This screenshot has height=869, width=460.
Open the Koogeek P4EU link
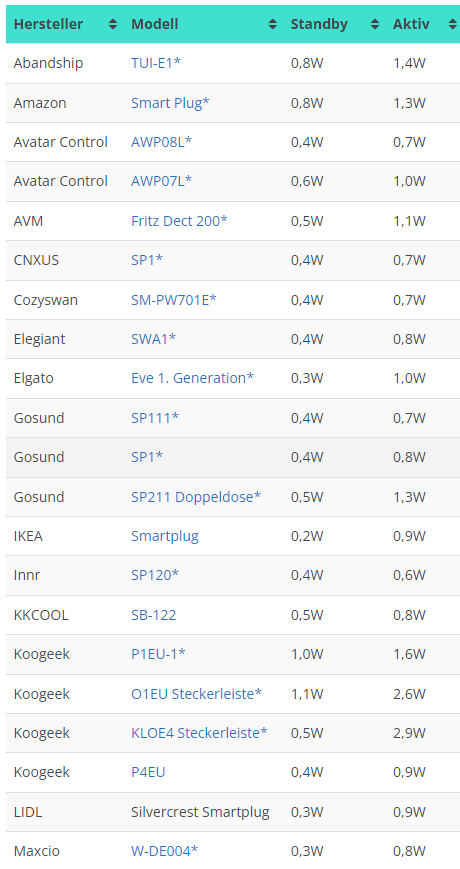coord(149,773)
